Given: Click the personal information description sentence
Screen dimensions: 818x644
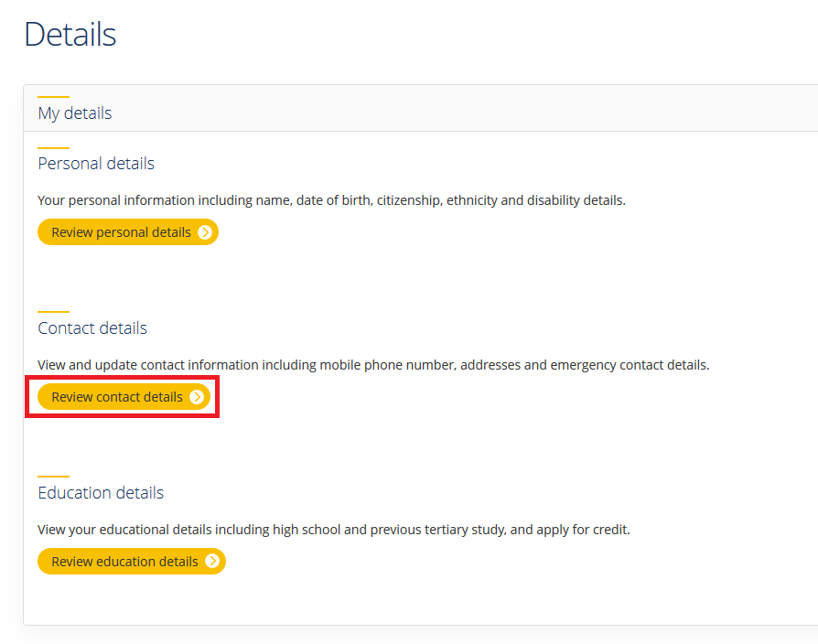Looking at the screenshot, I should tap(331, 200).
